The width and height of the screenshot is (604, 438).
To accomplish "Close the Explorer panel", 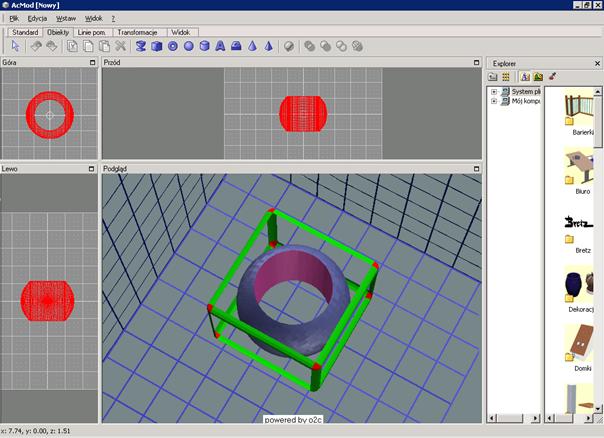I will [x=597, y=63].
